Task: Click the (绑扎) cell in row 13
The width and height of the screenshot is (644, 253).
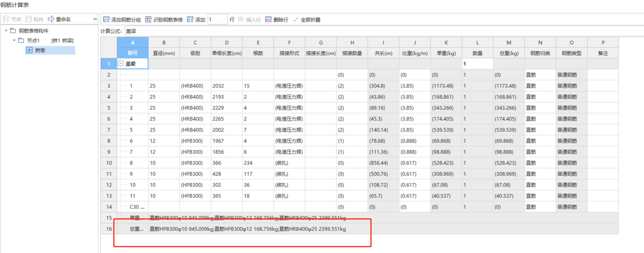Action: (289, 196)
